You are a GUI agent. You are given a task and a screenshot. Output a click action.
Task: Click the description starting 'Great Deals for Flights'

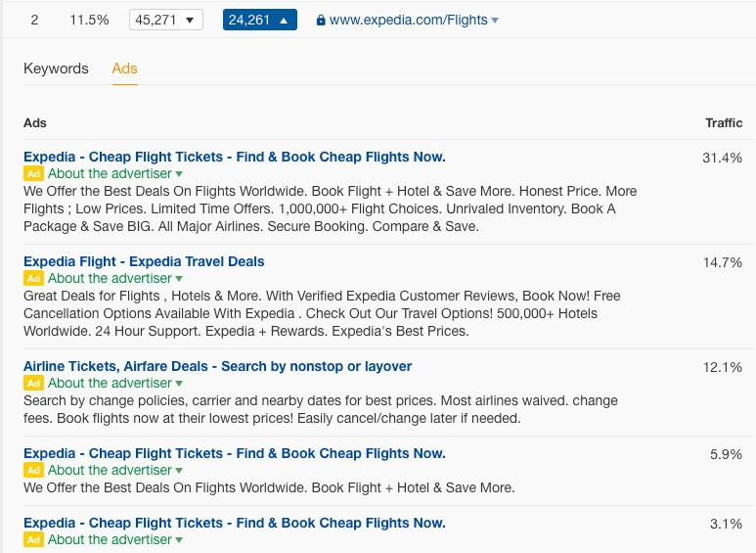pyautogui.click(x=322, y=313)
